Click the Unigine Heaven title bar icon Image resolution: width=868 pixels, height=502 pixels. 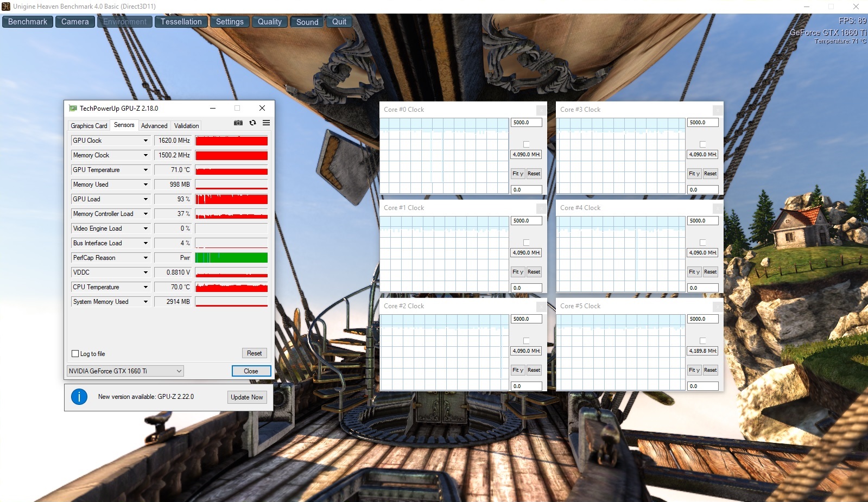tap(6, 7)
